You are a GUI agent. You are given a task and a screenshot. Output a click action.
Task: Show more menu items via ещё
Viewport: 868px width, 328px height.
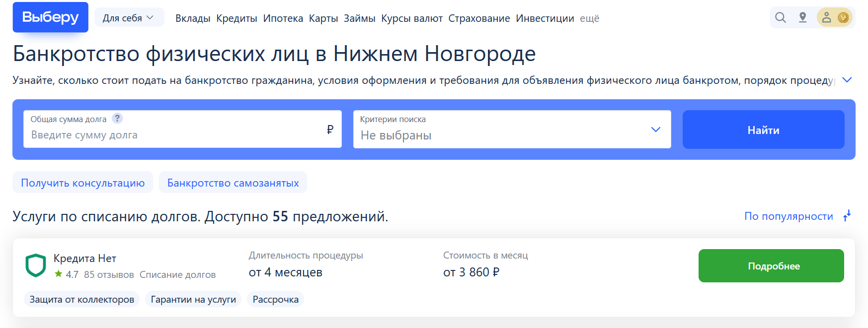(590, 18)
